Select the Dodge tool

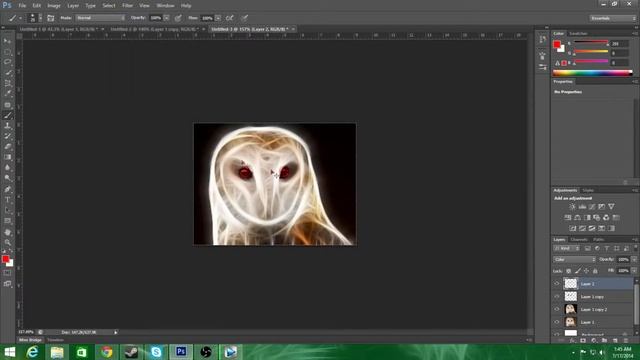[7, 178]
